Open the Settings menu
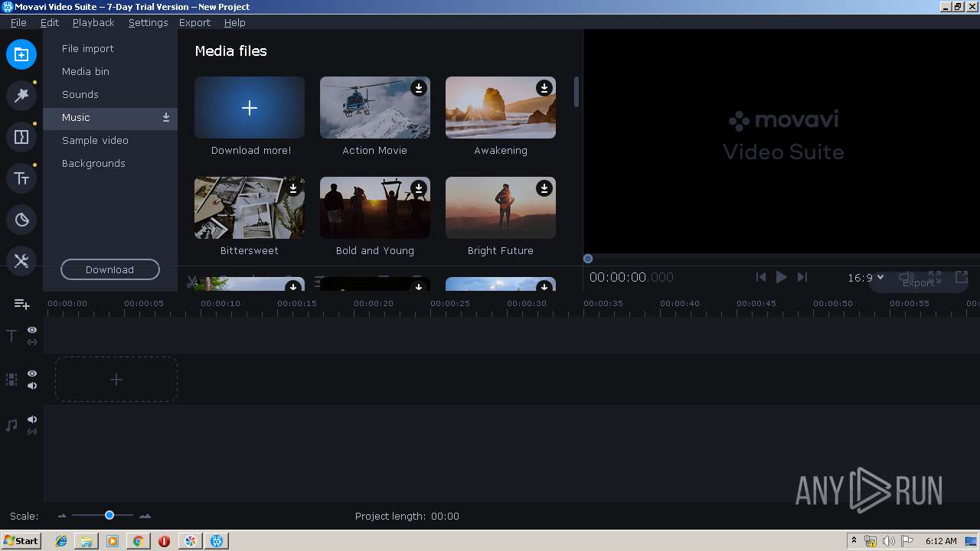 click(148, 22)
